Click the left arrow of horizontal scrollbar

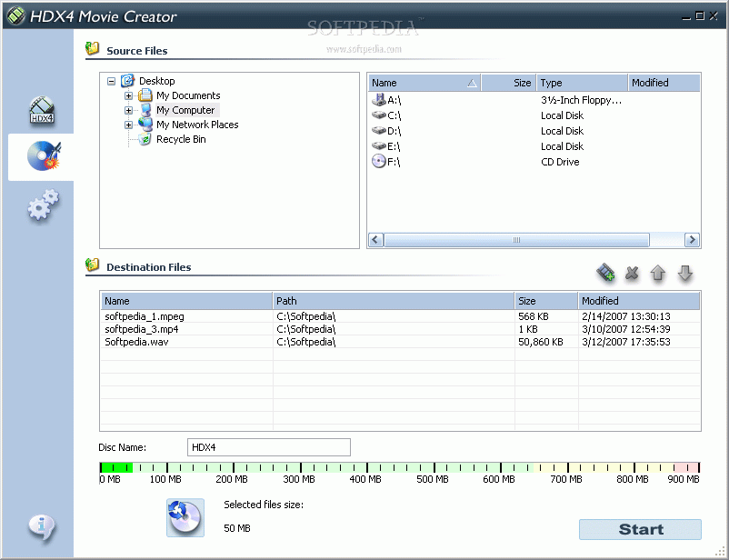[375, 240]
